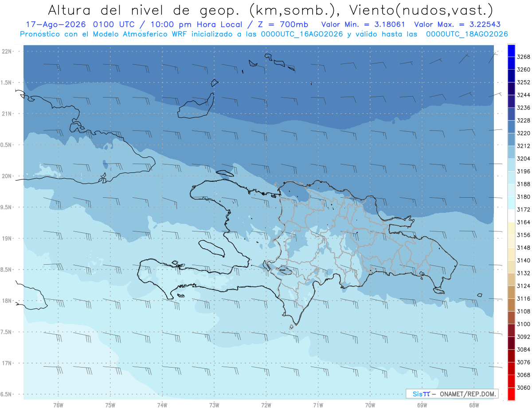Click the color bar segment between 3116 and 3124
532x411 pixels.
pyautogui.click(x=511, y=293)
